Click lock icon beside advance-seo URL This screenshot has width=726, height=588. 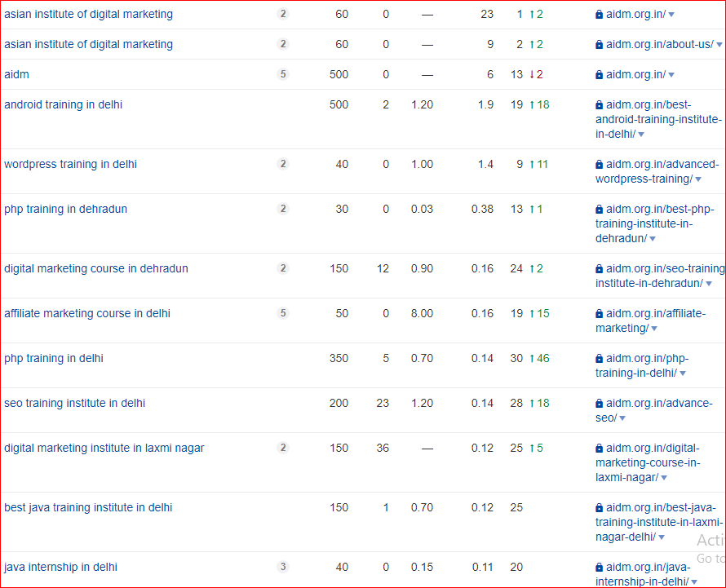click(599, 404)
